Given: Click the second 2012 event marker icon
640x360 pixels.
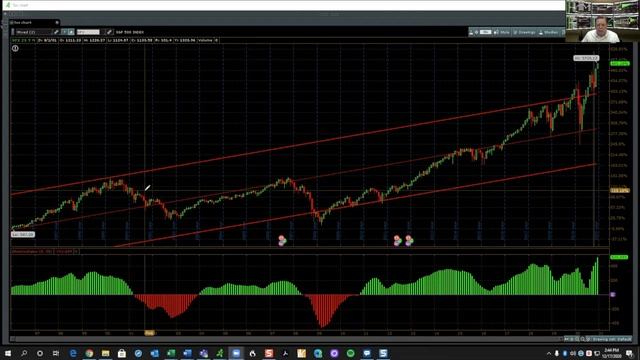Looking at the screenshot, I should (409, 240).
